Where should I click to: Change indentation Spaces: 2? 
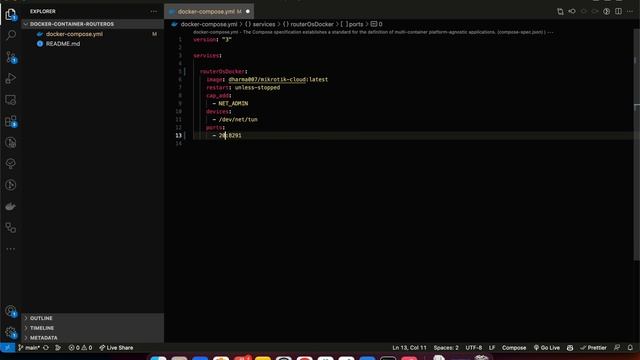446,348
